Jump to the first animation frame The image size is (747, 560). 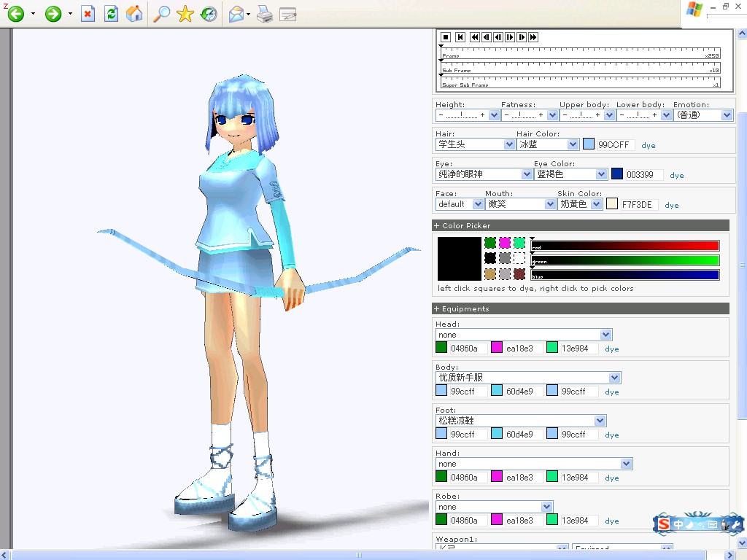pos(460,37)
